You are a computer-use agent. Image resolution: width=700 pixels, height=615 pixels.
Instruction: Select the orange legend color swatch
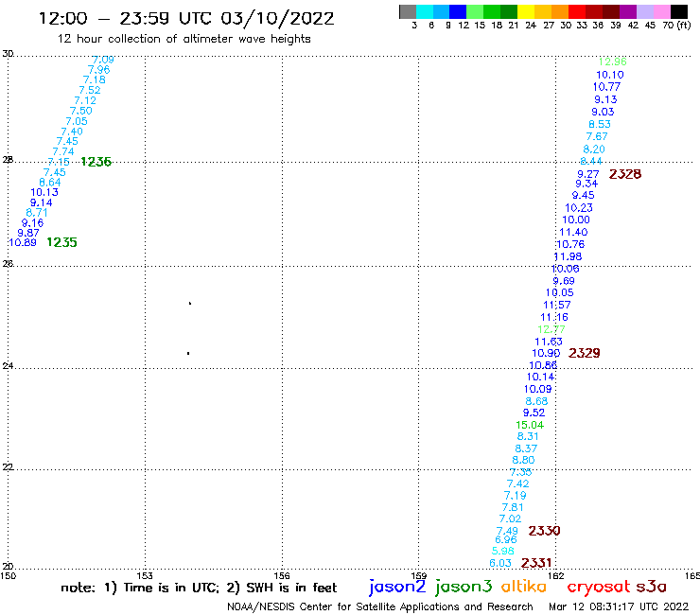(x=560, y=11)
